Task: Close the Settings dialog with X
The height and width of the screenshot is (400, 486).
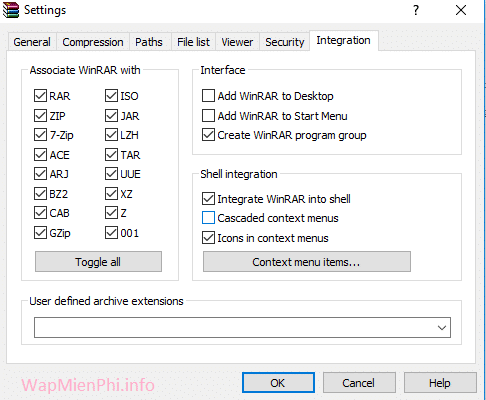Action: pyautogui.click(x=461, y=10)
